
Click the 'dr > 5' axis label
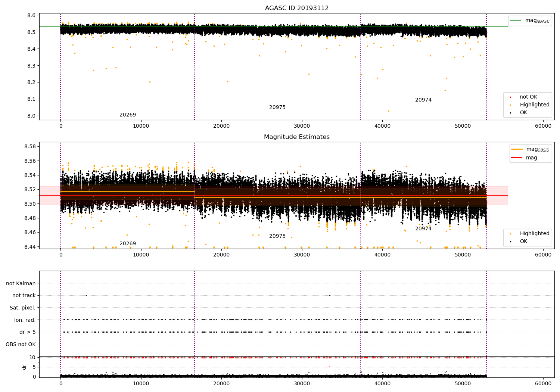(x=28, y=332)
